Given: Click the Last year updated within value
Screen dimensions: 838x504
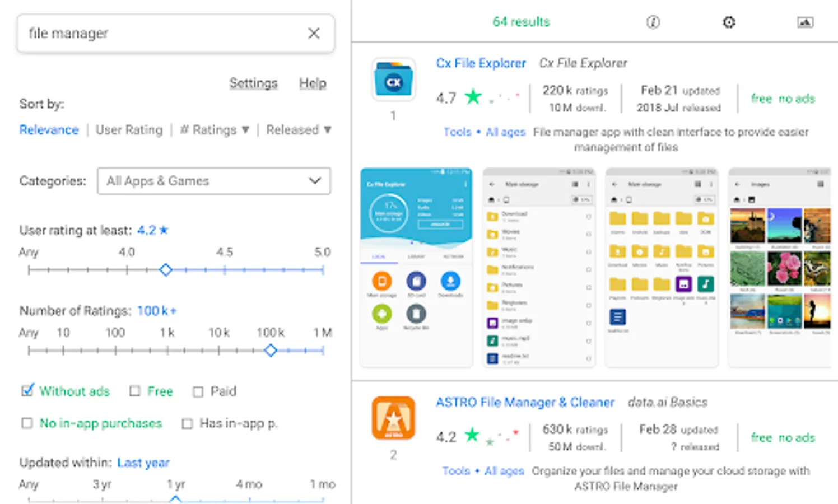Looking at the screenshot, I should tap(143, 463).
